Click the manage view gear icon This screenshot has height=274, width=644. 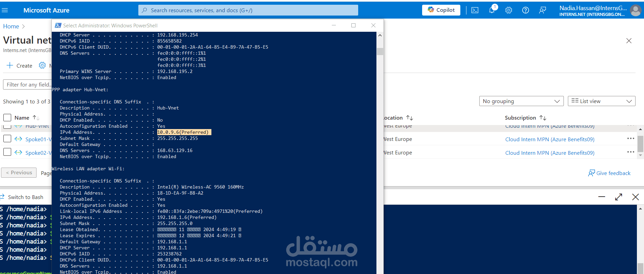[x=42, y=65]
